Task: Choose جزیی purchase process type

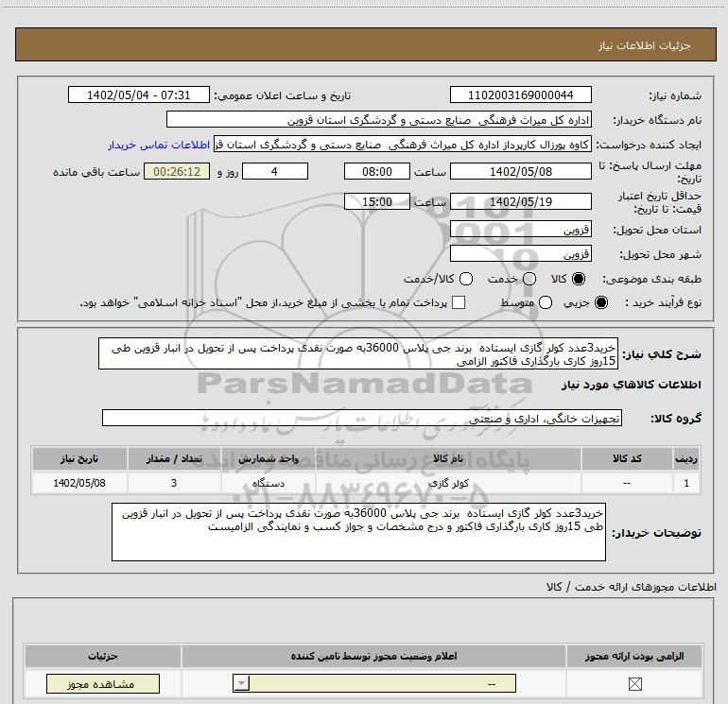Action: [x=600, y=302]
